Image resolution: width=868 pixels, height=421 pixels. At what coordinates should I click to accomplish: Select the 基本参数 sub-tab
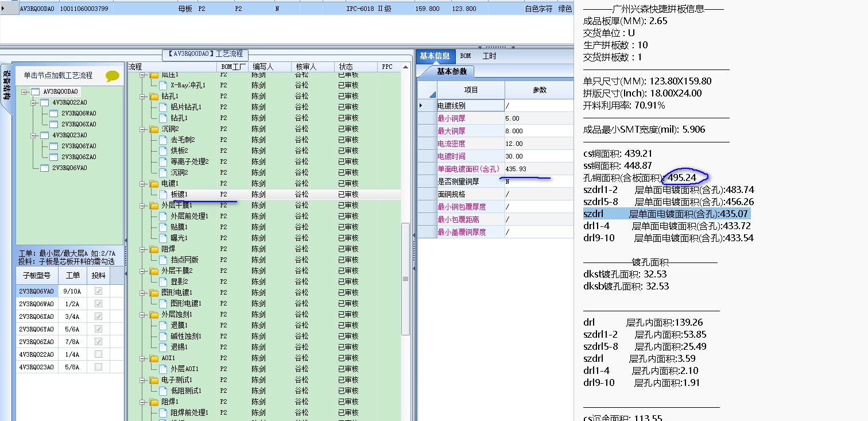452,72
